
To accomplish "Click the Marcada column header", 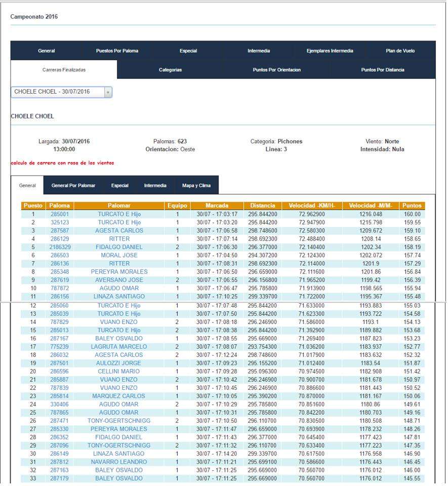I will click(217, 206).
